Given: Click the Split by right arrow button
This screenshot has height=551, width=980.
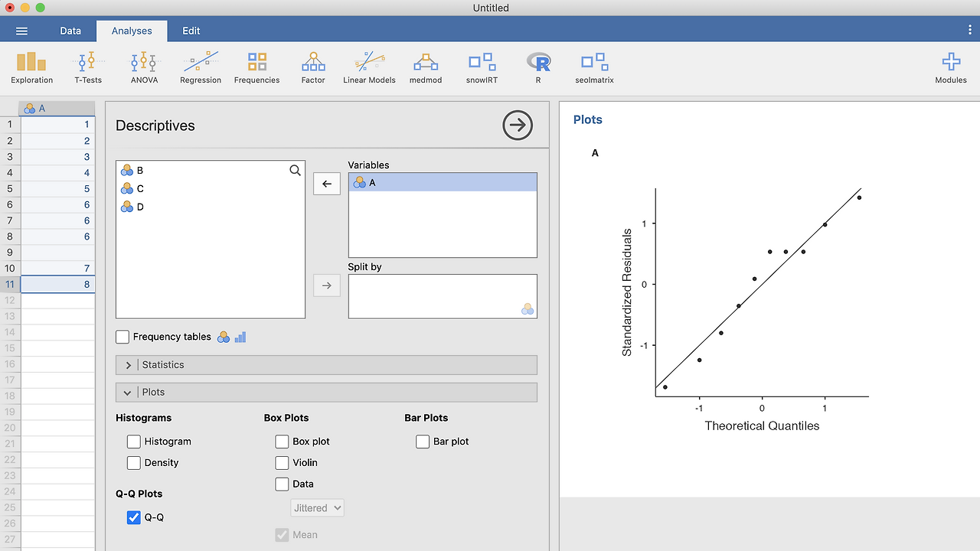Looking at the screenshot, I should (x=327, y=285).
